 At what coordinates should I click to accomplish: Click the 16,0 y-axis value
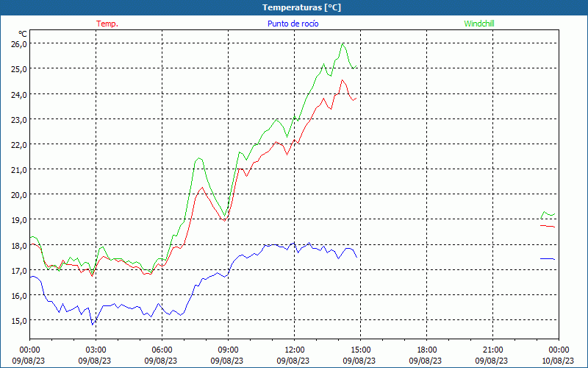point(19,296)
